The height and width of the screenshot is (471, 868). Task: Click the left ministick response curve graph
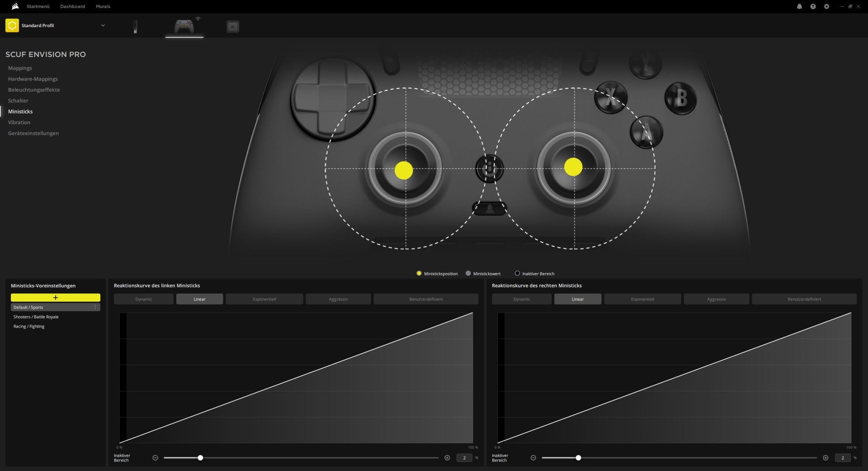pos(296,378)
